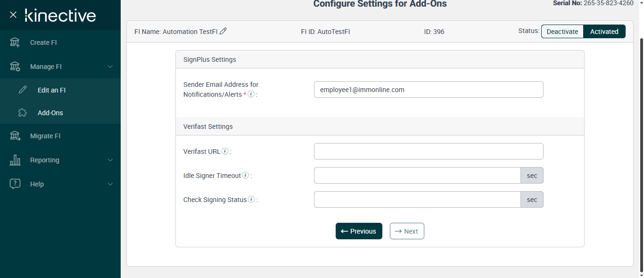Switch status to Deactivate
Screen dimensions: 644x278
coord(562,32)
